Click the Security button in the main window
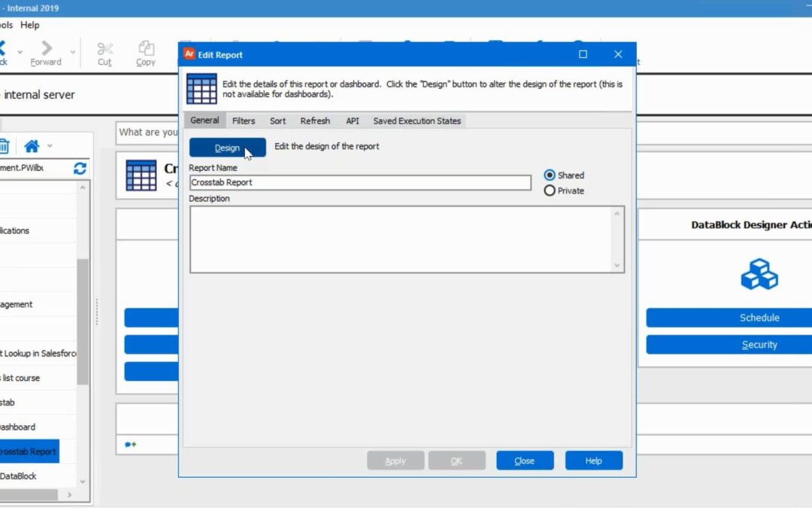The image size is (812, 508). (729, 345)
